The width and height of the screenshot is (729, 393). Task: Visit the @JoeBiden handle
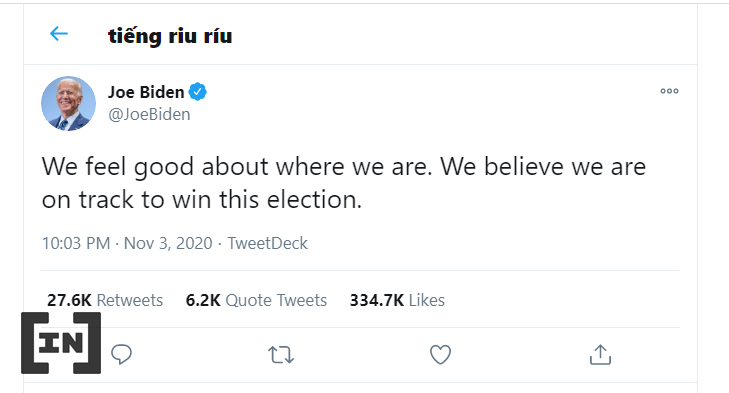[x=149, y=114]
